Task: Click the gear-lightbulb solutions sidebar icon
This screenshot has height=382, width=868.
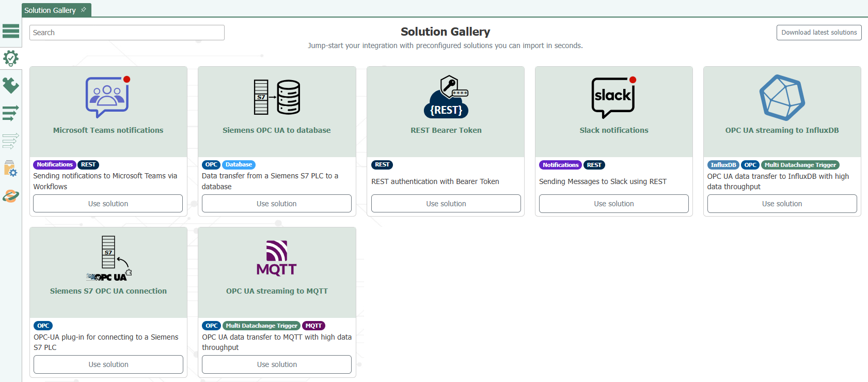Action: coord(11,58)
